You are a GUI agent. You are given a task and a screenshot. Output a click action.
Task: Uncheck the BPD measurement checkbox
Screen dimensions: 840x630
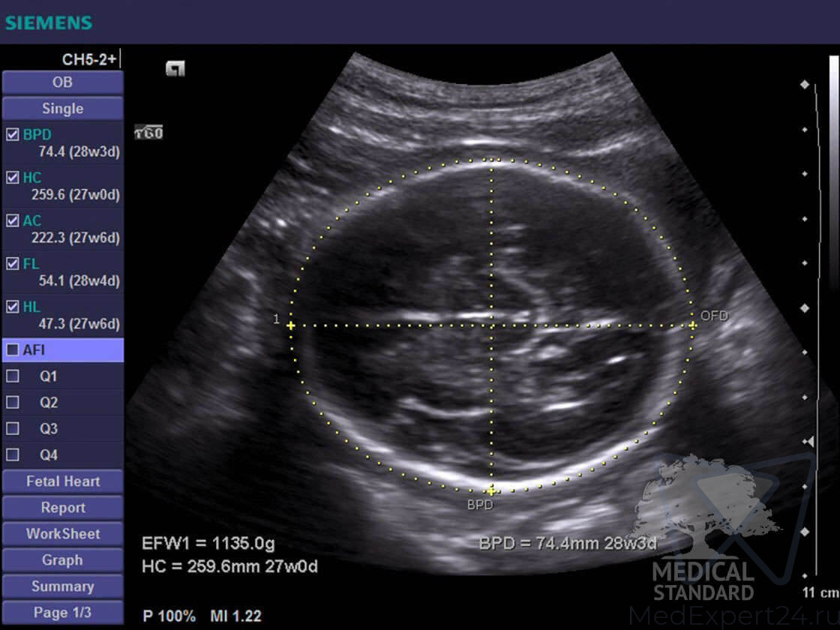tap(12, 135)
